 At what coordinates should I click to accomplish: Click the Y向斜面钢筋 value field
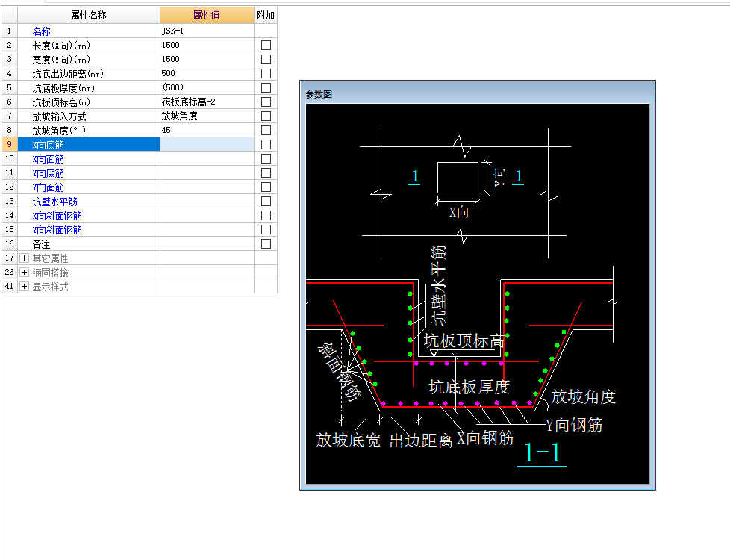tap(207, 230)
